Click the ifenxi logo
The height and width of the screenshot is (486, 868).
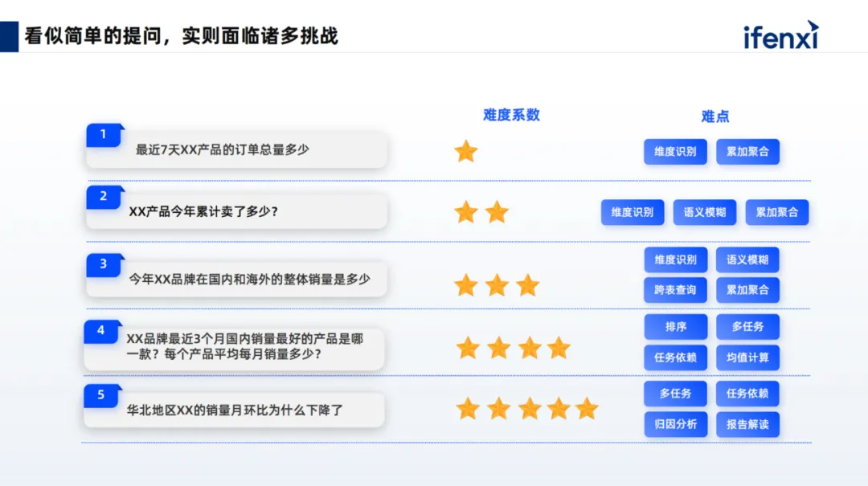pos(780,35)
